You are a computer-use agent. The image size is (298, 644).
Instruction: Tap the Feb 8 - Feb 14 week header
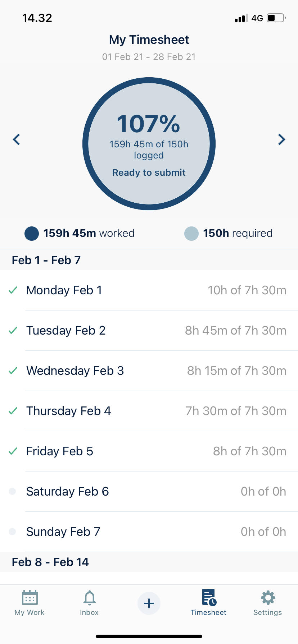(50, 562)
